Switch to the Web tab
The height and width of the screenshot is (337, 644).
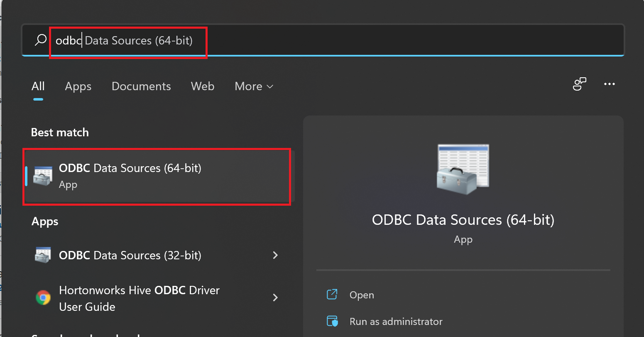(x=203, y=86)
